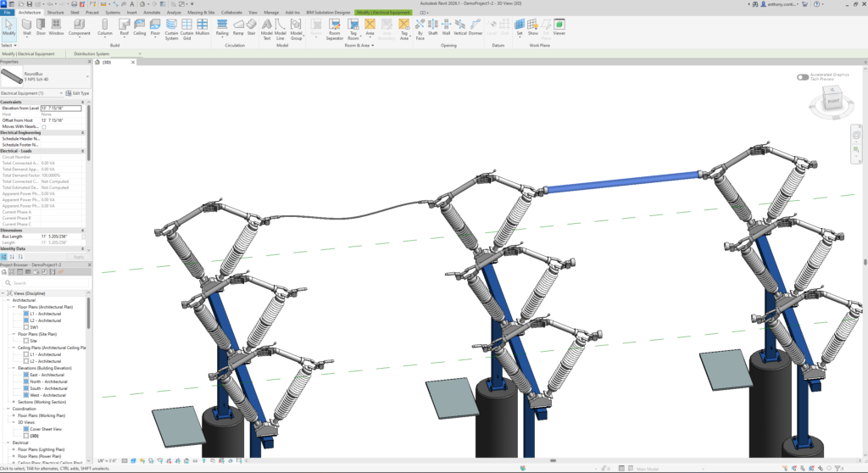Open the Work Plane Viewer
This screenshot has width=868, height=473.
tap(559, 26)
